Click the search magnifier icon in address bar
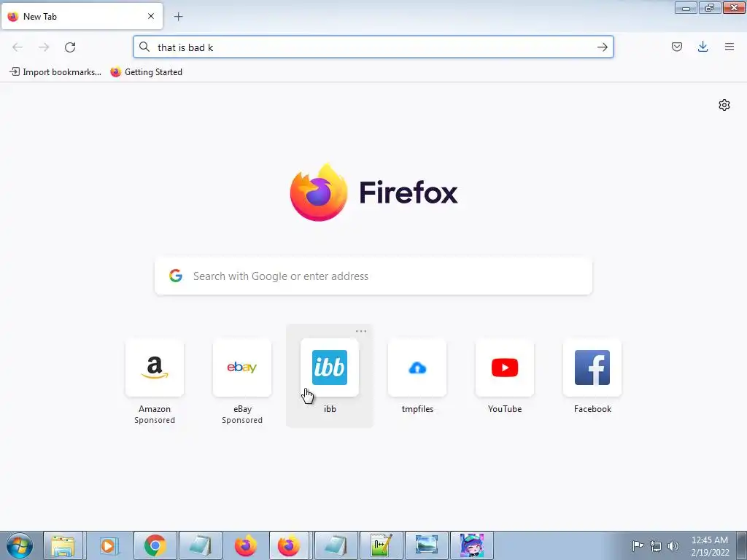The width and height of the screenshot is (747, 560). click(x=144, y=47)
